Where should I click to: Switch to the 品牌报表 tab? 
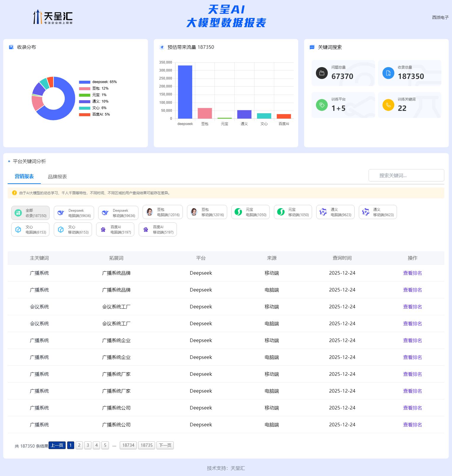(57, 177)
